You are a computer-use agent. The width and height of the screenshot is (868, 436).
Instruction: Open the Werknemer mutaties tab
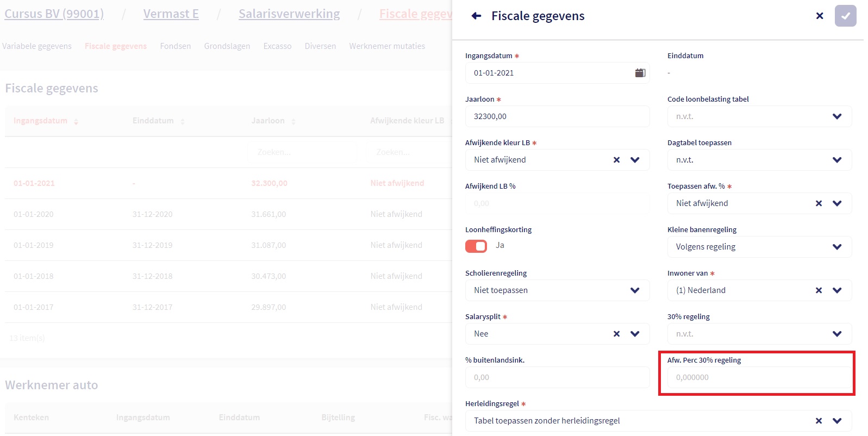click(x=387, y=46)
